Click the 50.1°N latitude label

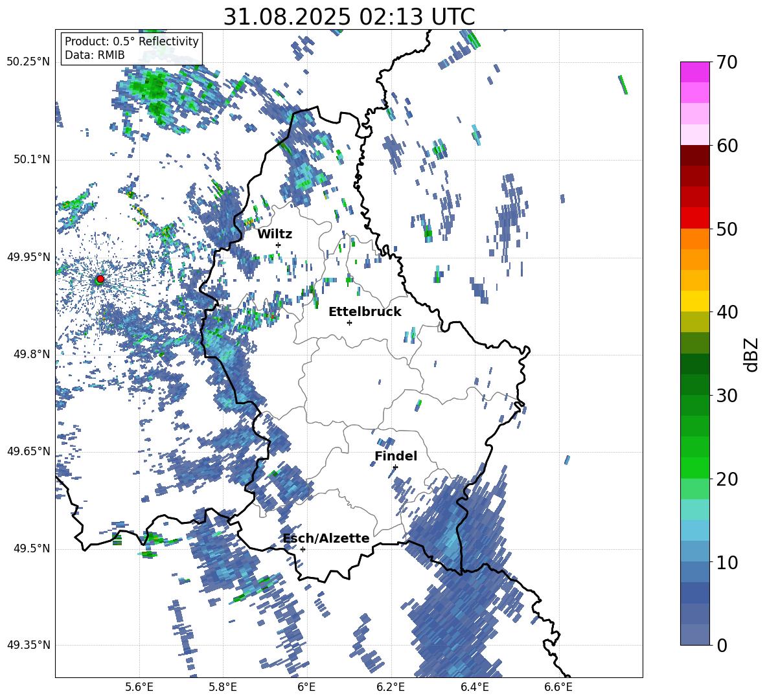(32, 159)
